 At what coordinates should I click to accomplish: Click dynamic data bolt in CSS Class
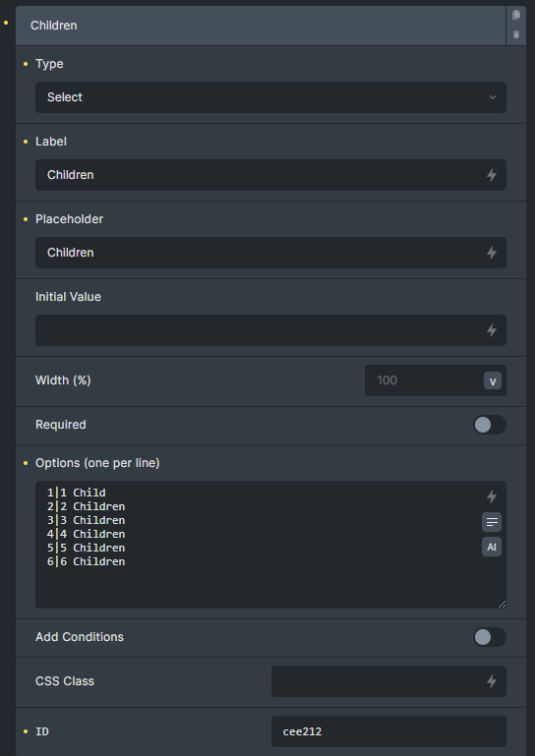click(492, 681)
